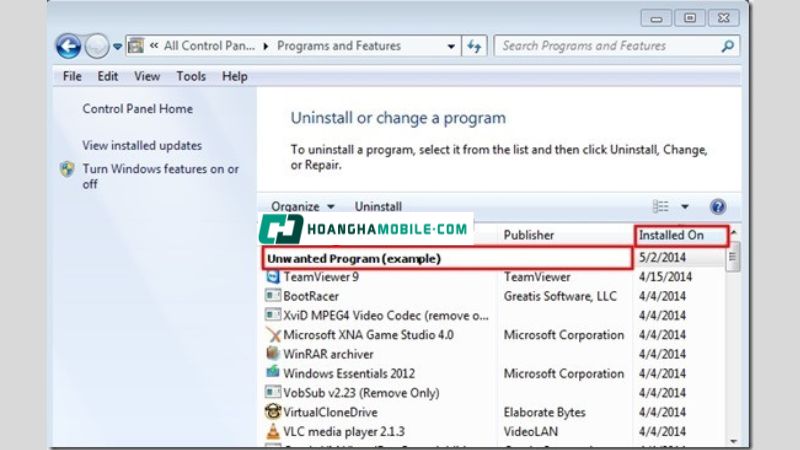This screenshot has width=800, height=450.
Task: Click the VLC media player cone icon
Action: pyautogui.click(x=273, y=431)
